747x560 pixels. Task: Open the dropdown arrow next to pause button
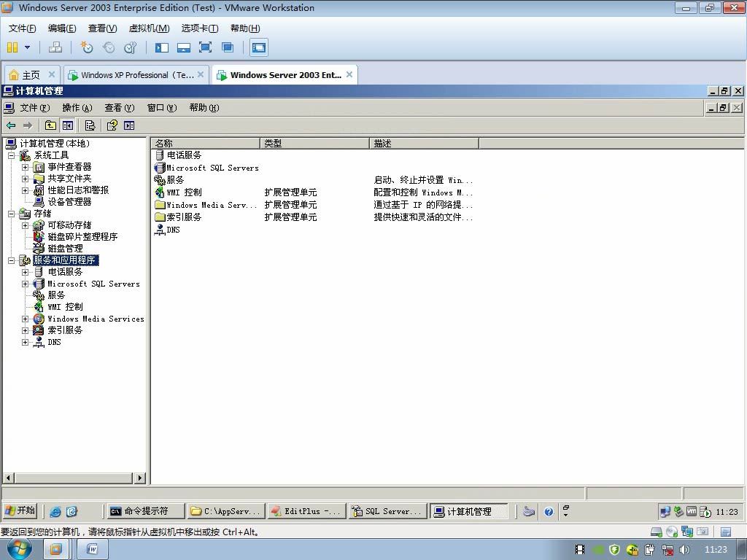(27, 47)
